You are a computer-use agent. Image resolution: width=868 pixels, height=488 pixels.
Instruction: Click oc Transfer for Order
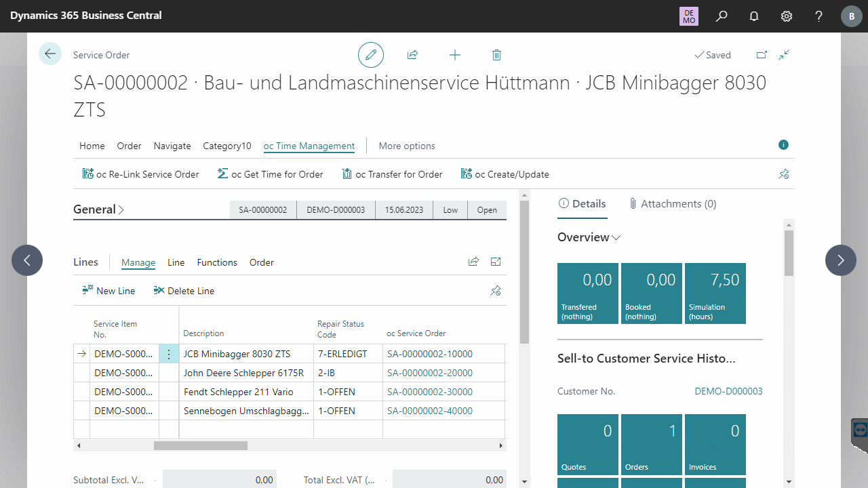(x=392, y=174)
